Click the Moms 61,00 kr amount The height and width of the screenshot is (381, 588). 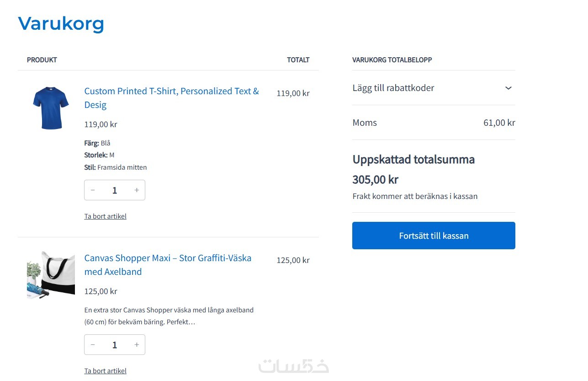pos(499,123)
